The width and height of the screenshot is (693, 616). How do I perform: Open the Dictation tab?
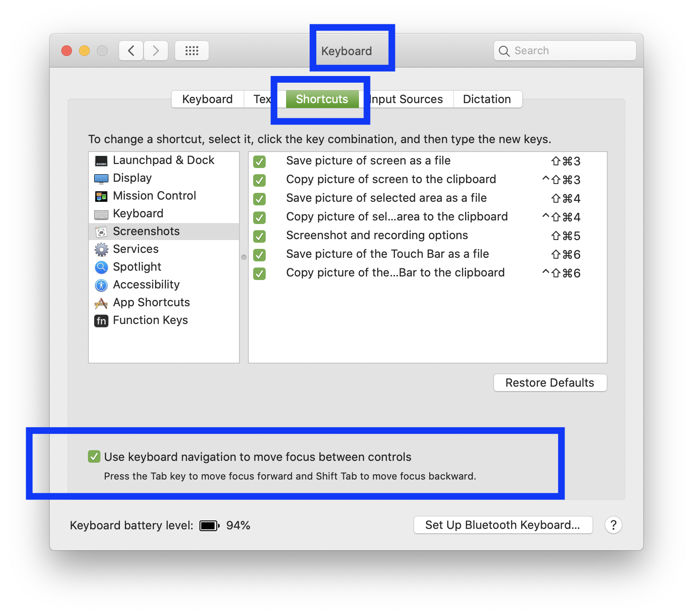click(x=487, y=99)
